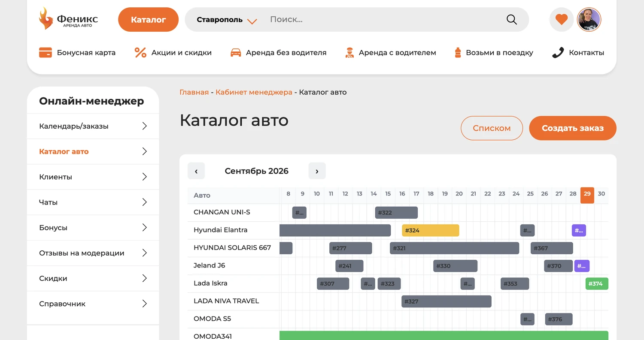Open order #376 on OMODA S5
This screenshot has width=644, height=340.
click(x=559, y=319)
